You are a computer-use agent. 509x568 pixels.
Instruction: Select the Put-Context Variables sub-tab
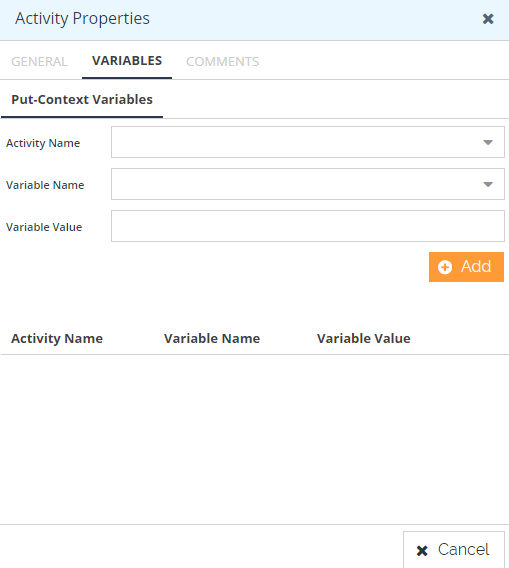tap(82, 100)
